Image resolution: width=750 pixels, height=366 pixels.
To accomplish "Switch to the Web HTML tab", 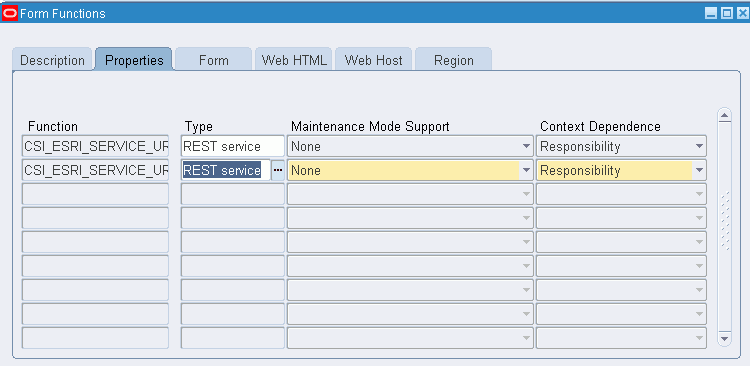I will click(294, 59).
